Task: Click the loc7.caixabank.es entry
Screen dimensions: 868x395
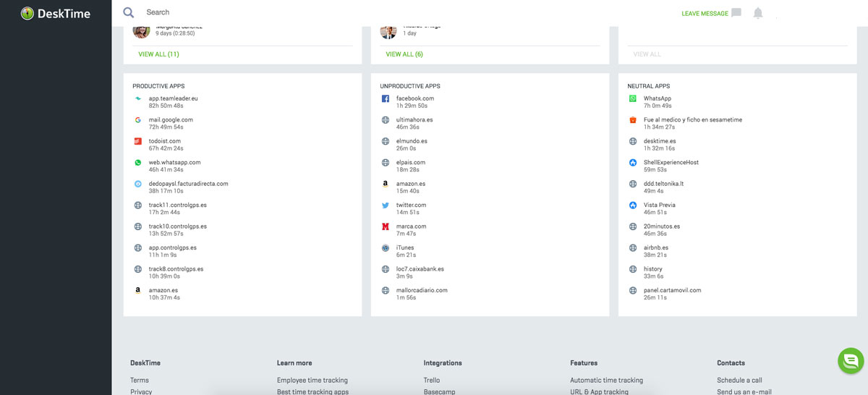Action: pos(420,269)
